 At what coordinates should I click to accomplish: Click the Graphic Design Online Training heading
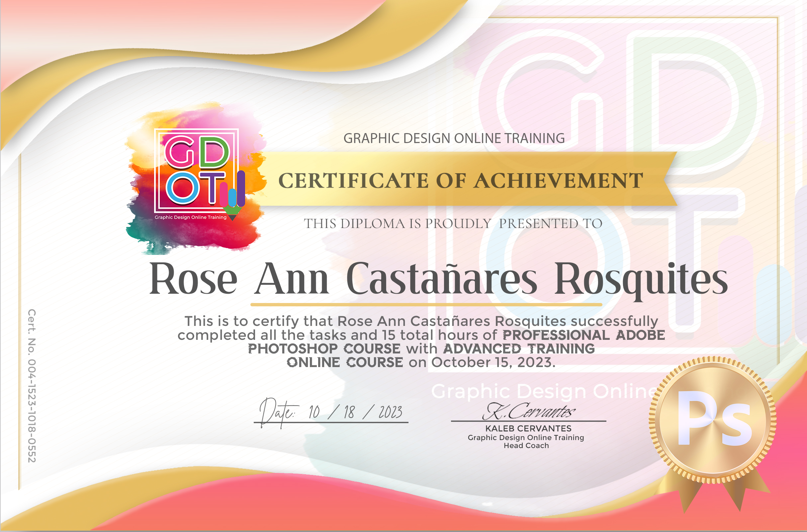pos(454,138)
